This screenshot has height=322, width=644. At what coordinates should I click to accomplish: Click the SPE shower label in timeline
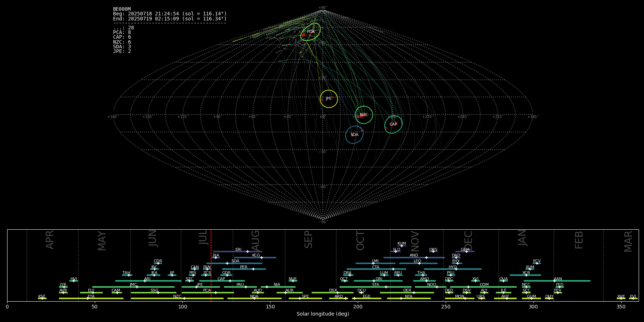click(306, 297)
